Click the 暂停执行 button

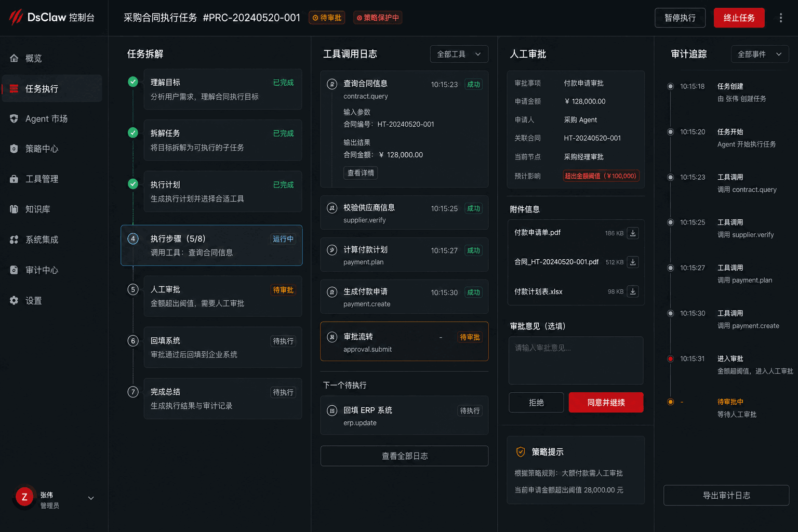[680, 18]
